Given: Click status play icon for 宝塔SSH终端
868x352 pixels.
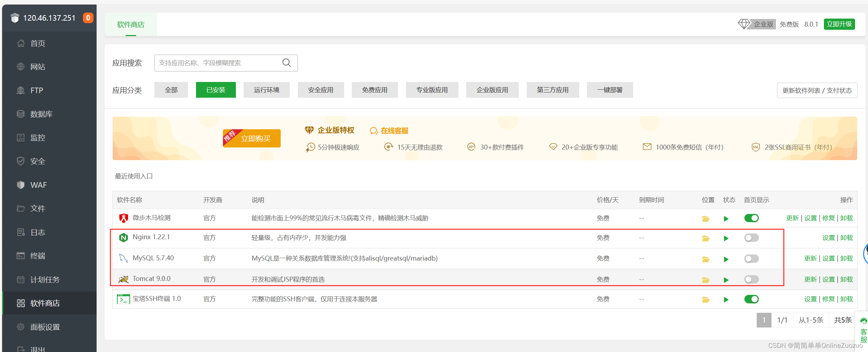Looking at the screenshot, I should click(x=726, y=299).
